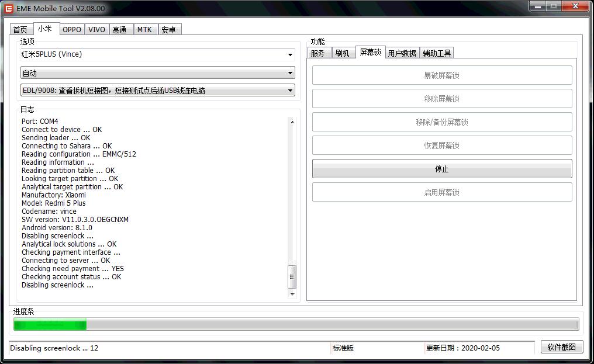Click the log scrollbar thumb
The height and width of the screenshot is (364, 594).
tap(292, 276)
